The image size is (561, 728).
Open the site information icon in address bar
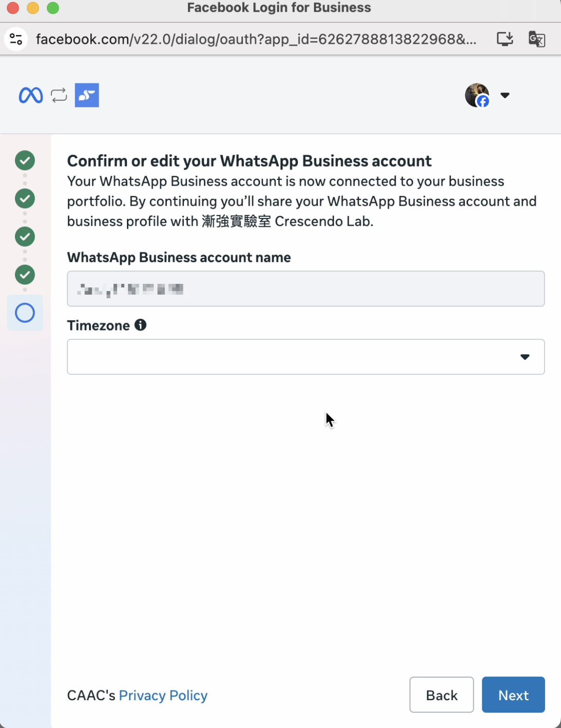click(16, 39)
